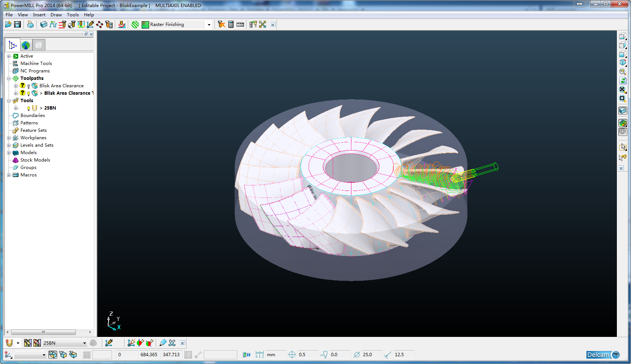Select Machine Tools in the explorer

(36, 64)
